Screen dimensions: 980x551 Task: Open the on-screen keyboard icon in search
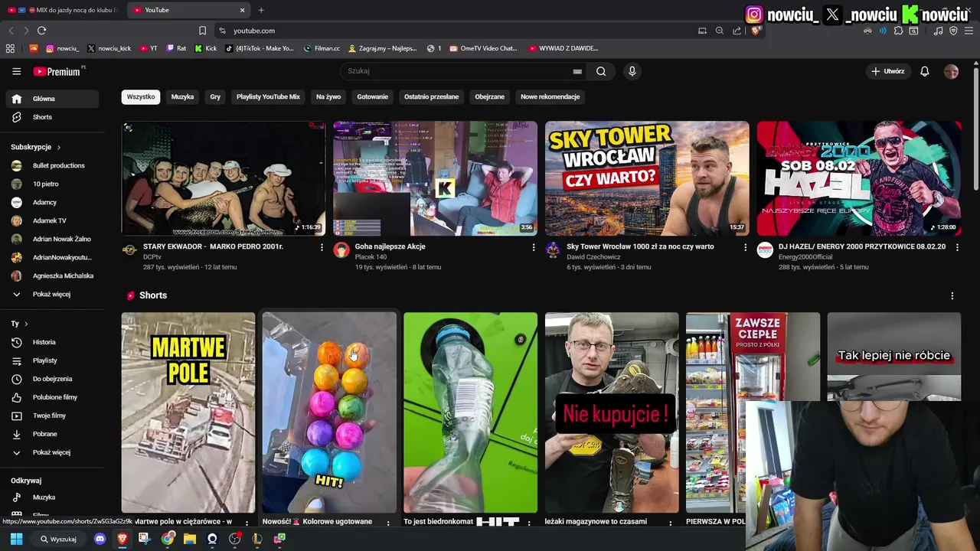tap(577, 71)
